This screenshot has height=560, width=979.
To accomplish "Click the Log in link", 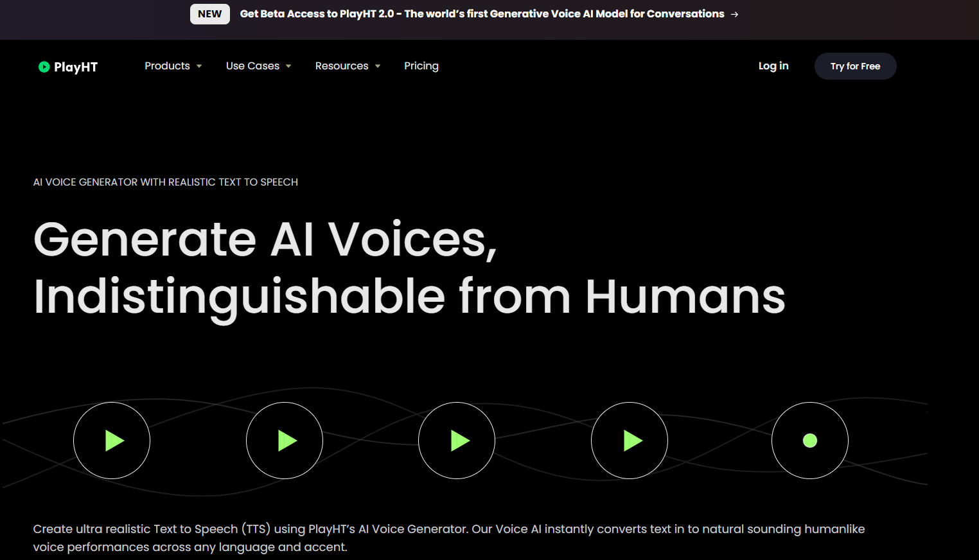I will [773, 66].
